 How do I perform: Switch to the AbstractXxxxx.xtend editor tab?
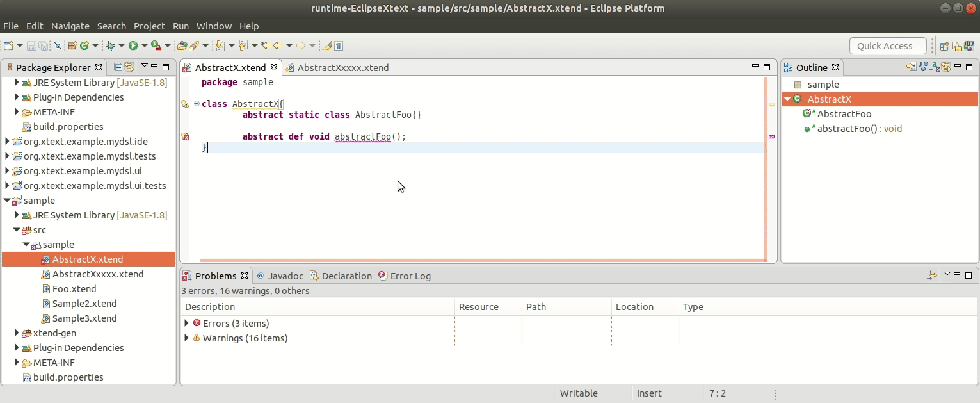tap(342, 68)
